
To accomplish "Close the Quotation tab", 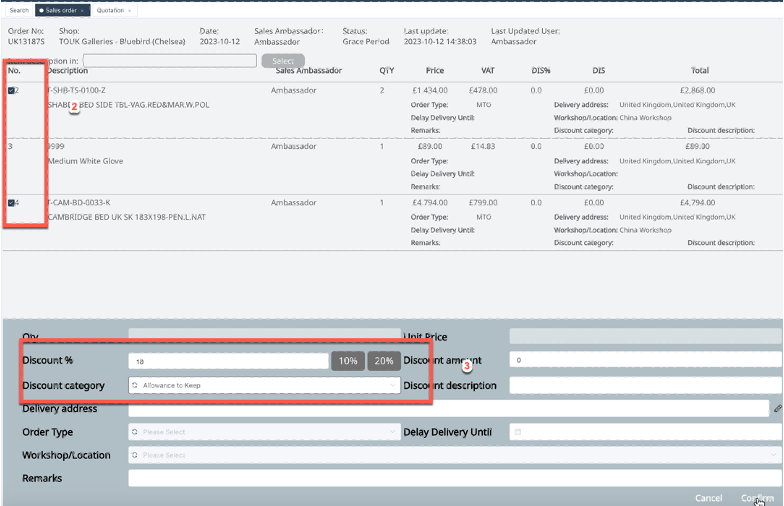I will click(130, 10).
